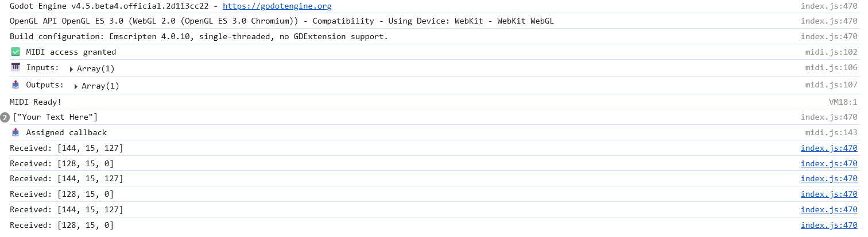The width and height of the screenshot is (868, 237).
Task: Click index.js:470 beside the OpenGL API line
Action: [x=829, y=21]
